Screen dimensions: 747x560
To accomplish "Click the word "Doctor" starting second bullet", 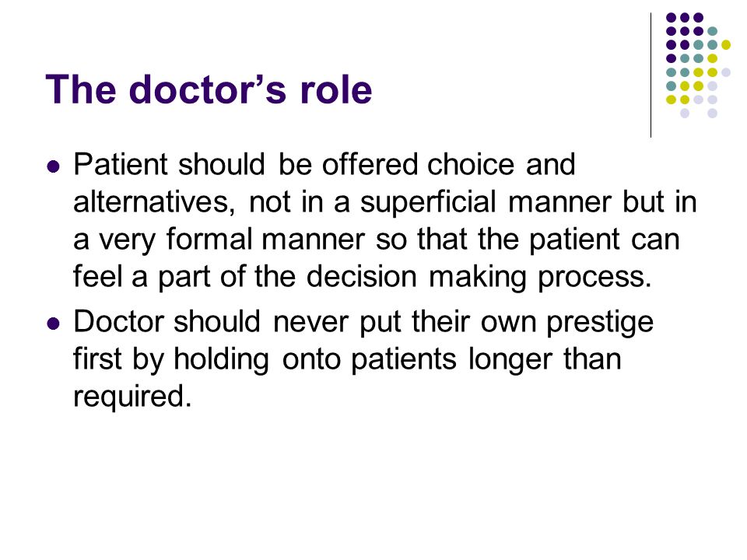I will (118, 322).
